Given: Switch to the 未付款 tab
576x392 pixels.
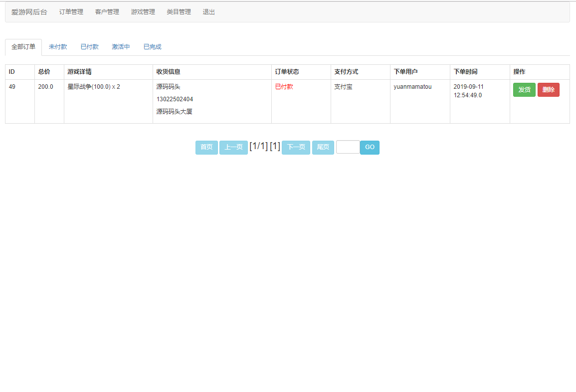Looking at the screenshot, I should tap(58, 46).
